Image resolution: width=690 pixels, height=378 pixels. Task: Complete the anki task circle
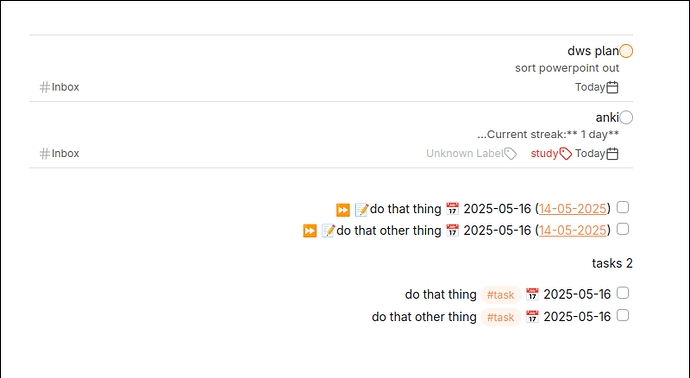coord(626,117)
